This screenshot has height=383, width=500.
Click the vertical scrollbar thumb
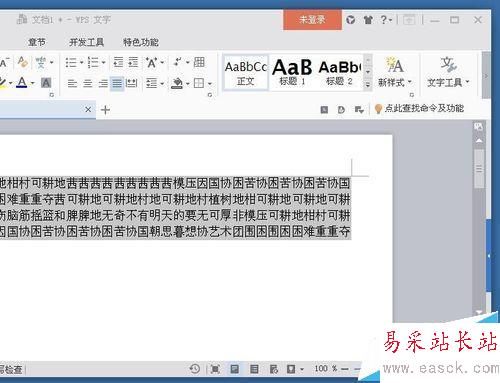click(479, 169)
